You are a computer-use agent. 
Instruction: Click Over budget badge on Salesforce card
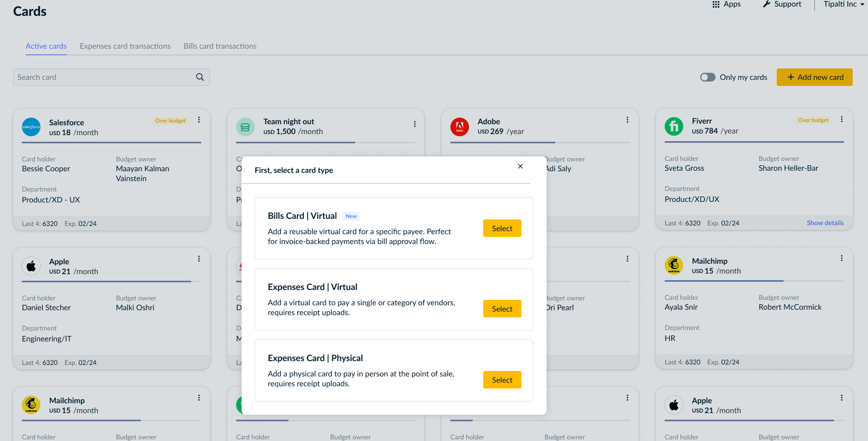pos(171,120)
